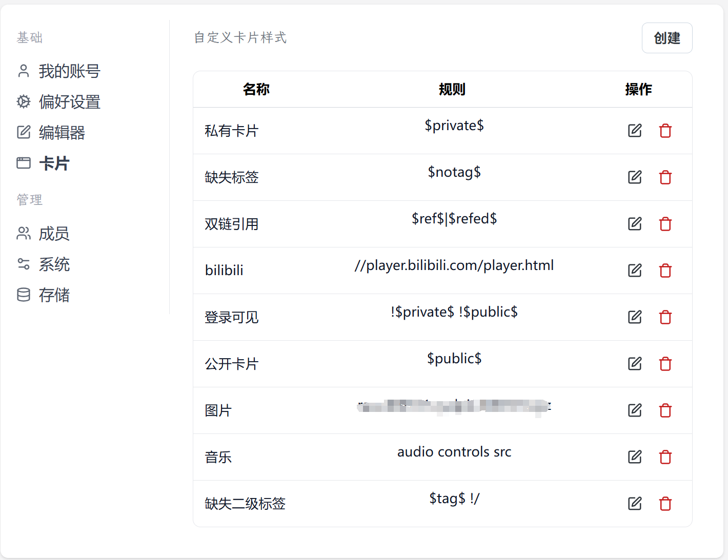The width and height of the screenshot is (728, 560).
Task: Edit the 图片 card style
Action: (635, 410)
